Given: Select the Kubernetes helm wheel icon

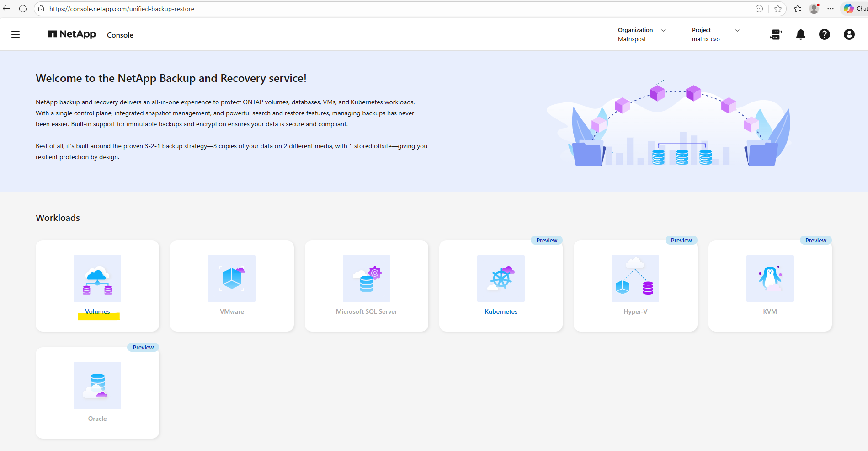Looking at the screenshot, I should click(501, 279).
